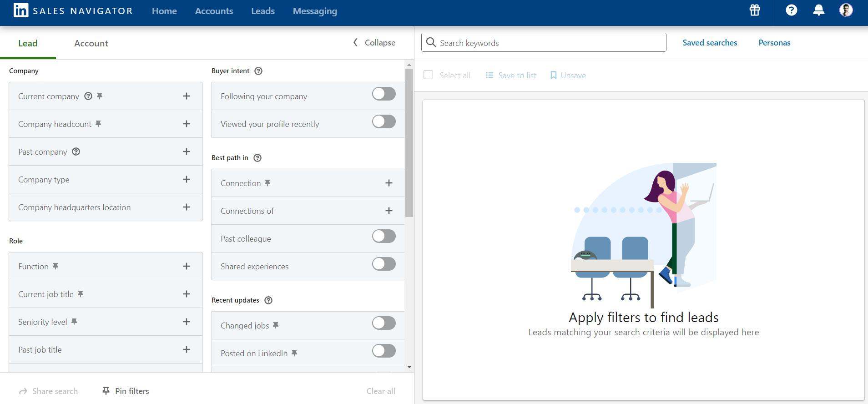Screen dimensions: 868x404
Task: Open the profile avatar menu
Action: 846,10
